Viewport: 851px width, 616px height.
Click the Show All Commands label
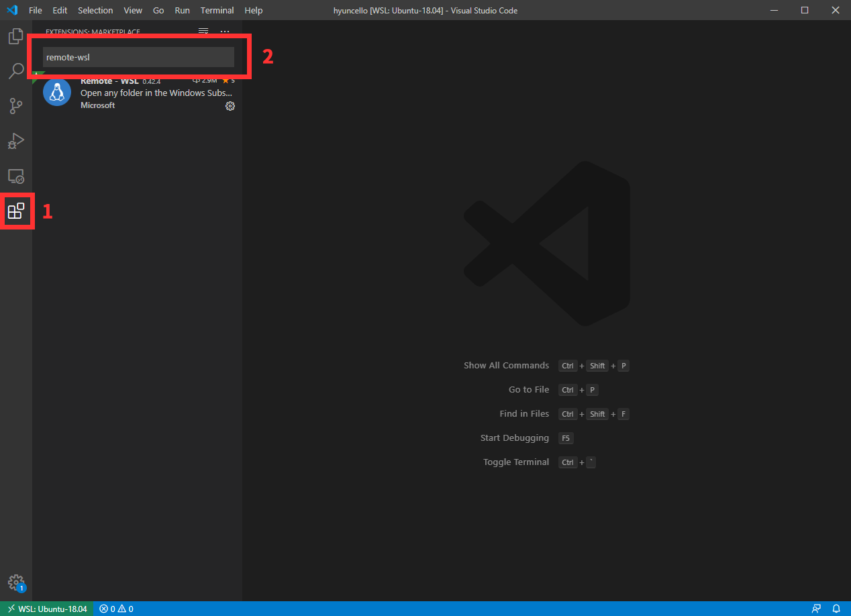click(x=506, y=366)
